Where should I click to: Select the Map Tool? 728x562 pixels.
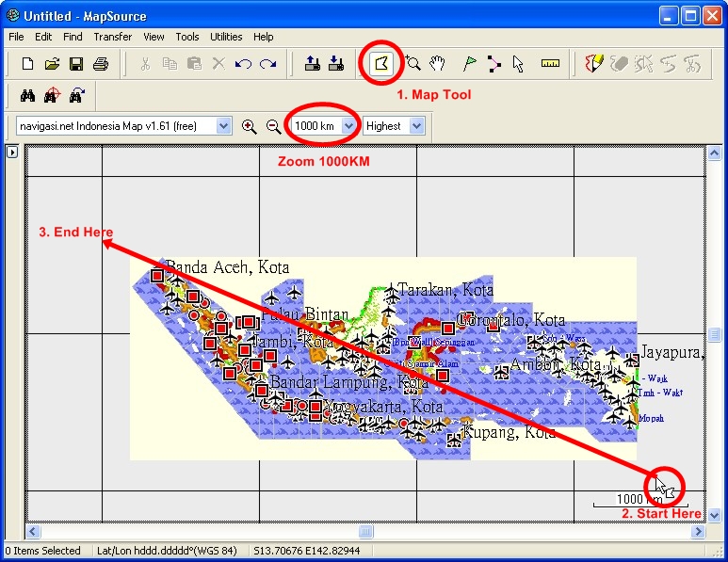click(381, 64)
